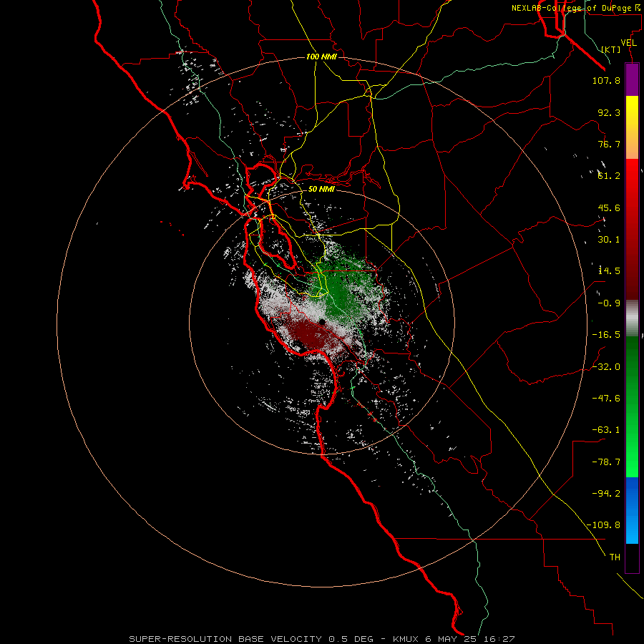Select the 14.5 velocity scale value

click(609, 270)
